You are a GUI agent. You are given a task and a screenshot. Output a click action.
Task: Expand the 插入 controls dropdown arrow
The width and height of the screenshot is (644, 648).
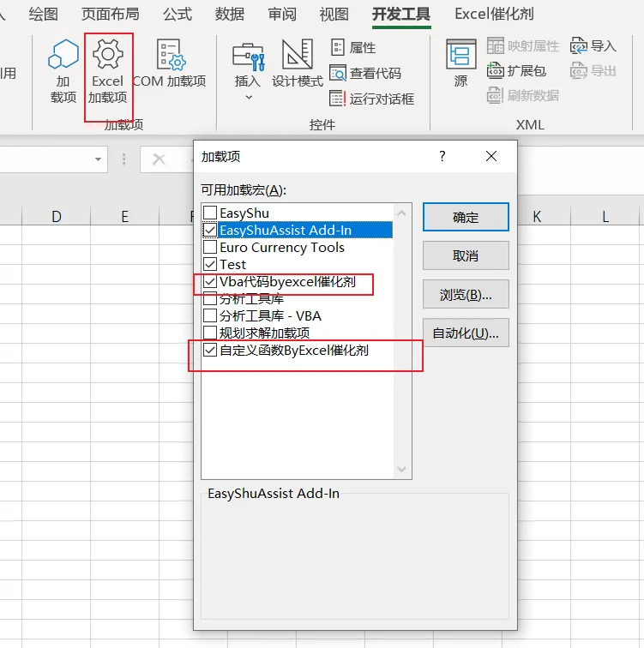coord(249,98)
